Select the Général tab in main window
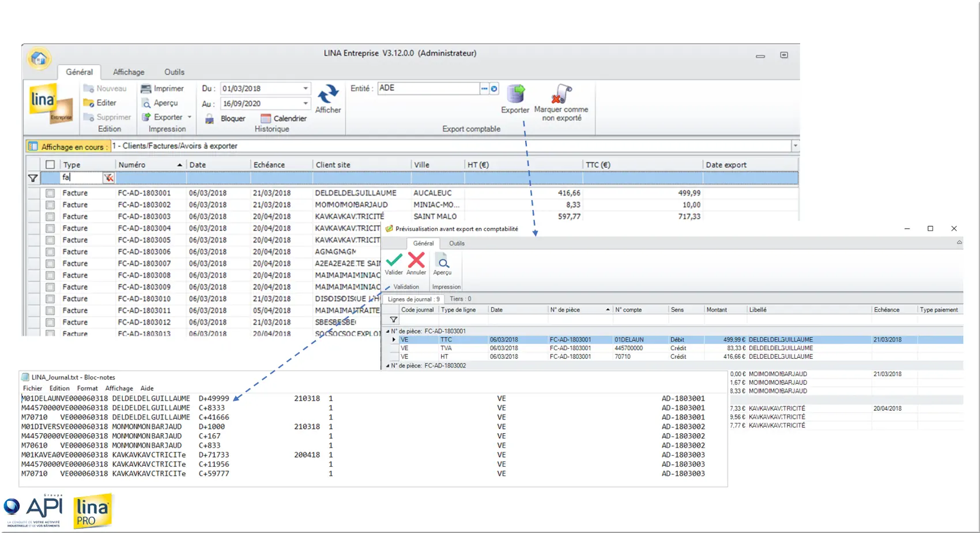The width and height of the screenshot is (980, 533). click(79, 72)
